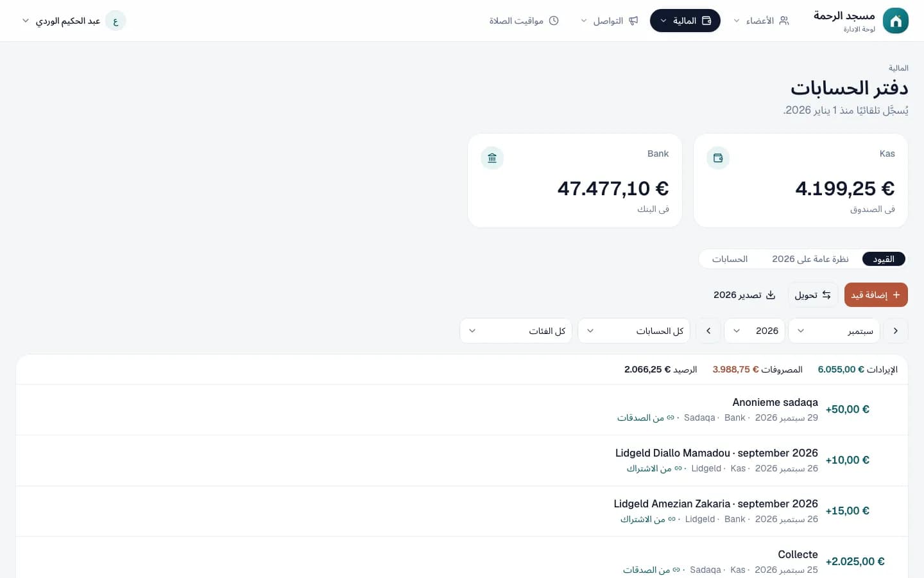Viewport: 924px width, 578px height.
Task: Click the المصروفات 3.988,75 € total
Action: click(758, 369)
